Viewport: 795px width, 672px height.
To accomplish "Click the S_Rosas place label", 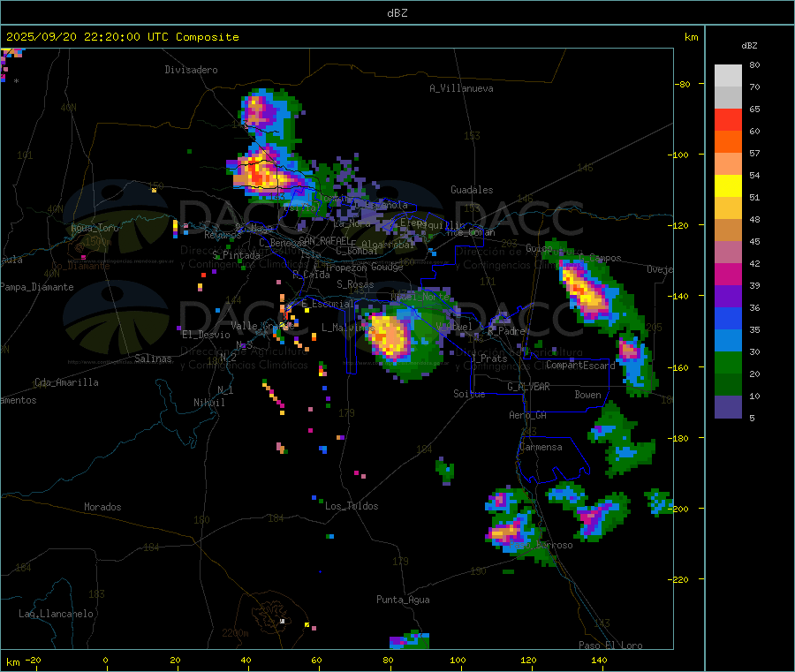I will (x=355, y=285).
